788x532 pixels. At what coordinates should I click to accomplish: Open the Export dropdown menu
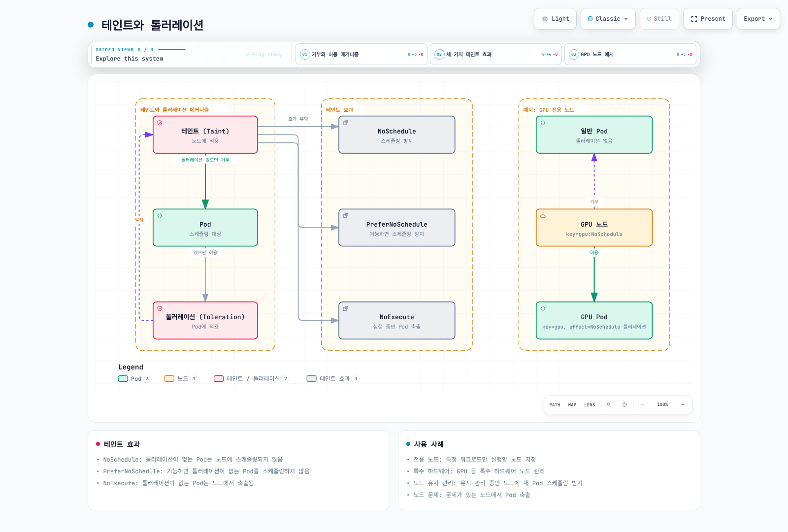758,19
